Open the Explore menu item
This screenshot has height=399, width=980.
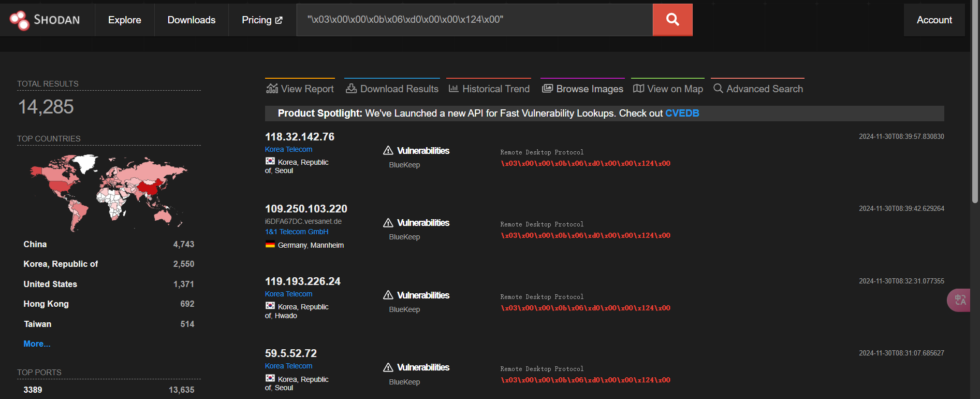(x=124, y=20)
